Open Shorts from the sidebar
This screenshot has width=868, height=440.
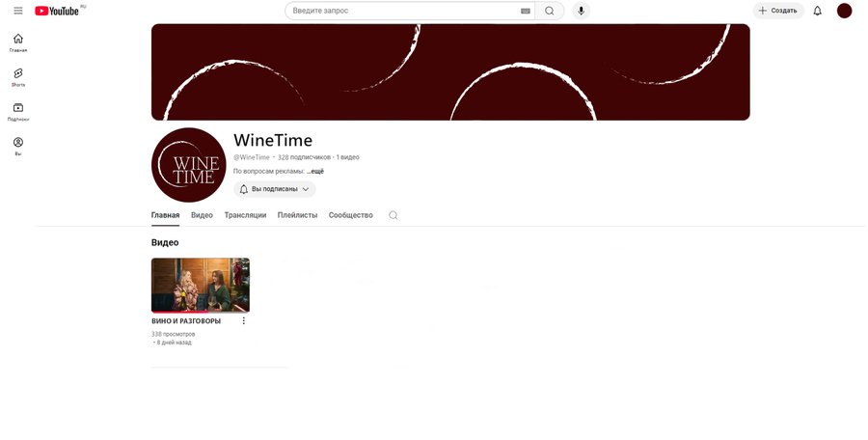click(x=18, y=77)
